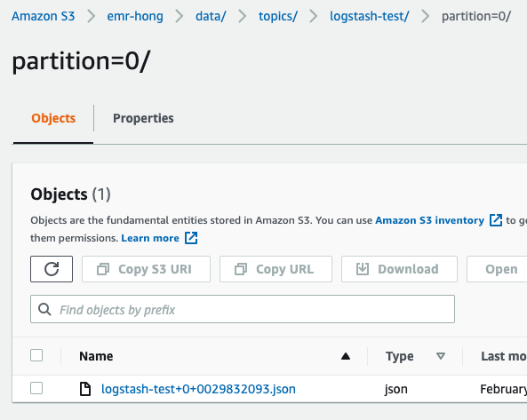Click the Open button
The height and width of the screenshot is (420, 527).
click(x=501, y=269)
